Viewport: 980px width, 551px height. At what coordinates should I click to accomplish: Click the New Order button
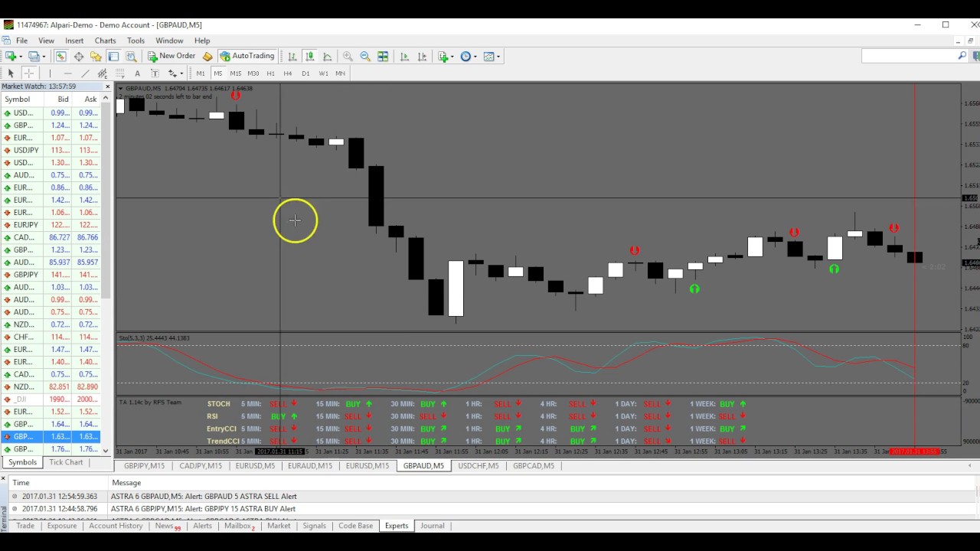coord(171,56)
